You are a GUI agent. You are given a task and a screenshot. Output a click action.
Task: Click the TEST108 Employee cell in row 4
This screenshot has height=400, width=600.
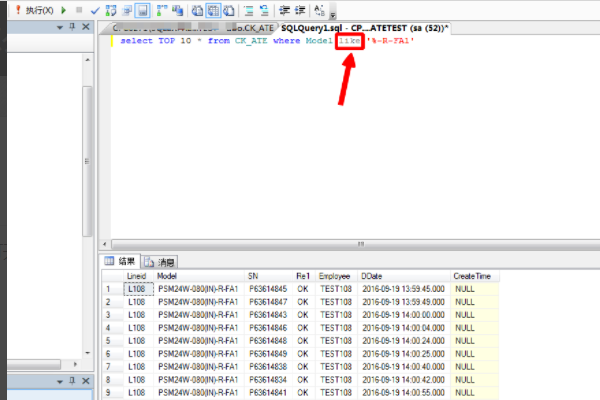pyautogui.click(x=336, y=328)
